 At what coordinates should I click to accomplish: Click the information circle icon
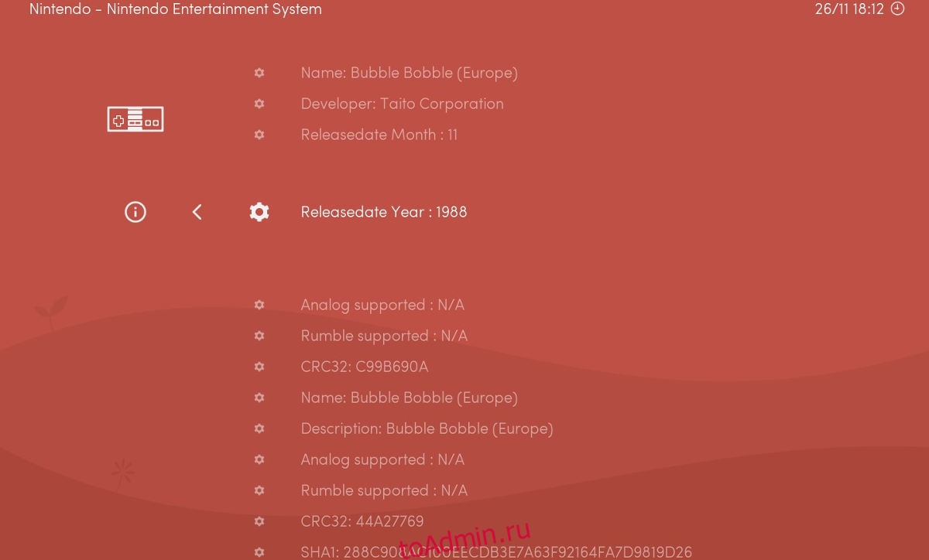click(135, 212)
